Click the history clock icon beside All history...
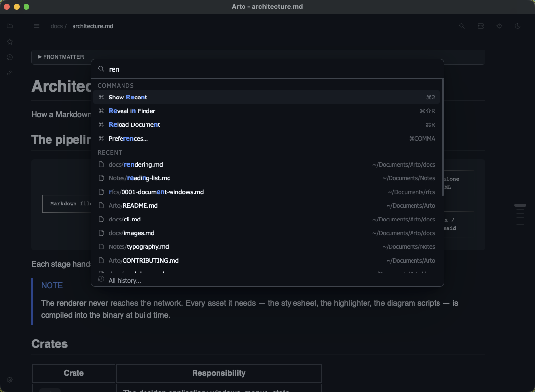The width and height of the screenshot is (535, 392). [101, 279]
